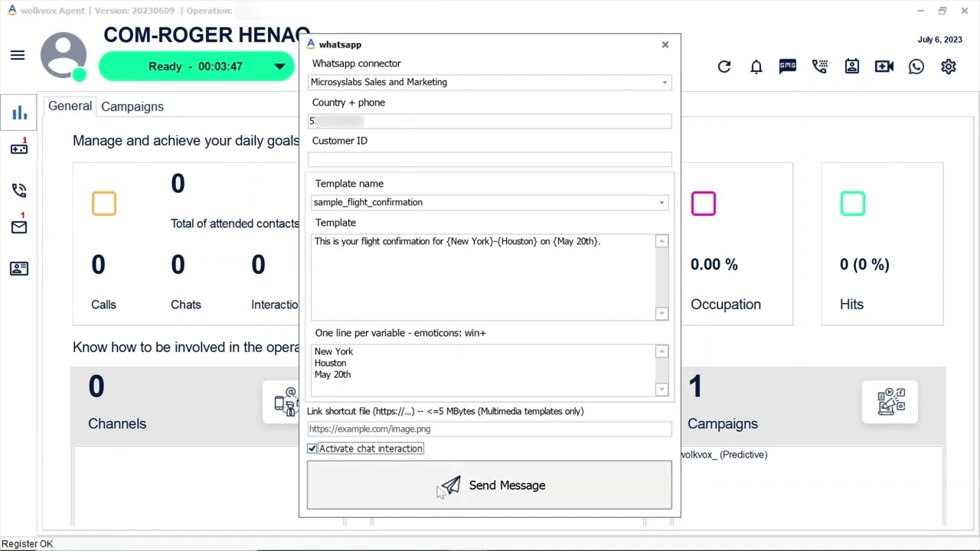The image size is (980, 551).
Task: Open the video call icon
Action: click(x=884, y=67)
